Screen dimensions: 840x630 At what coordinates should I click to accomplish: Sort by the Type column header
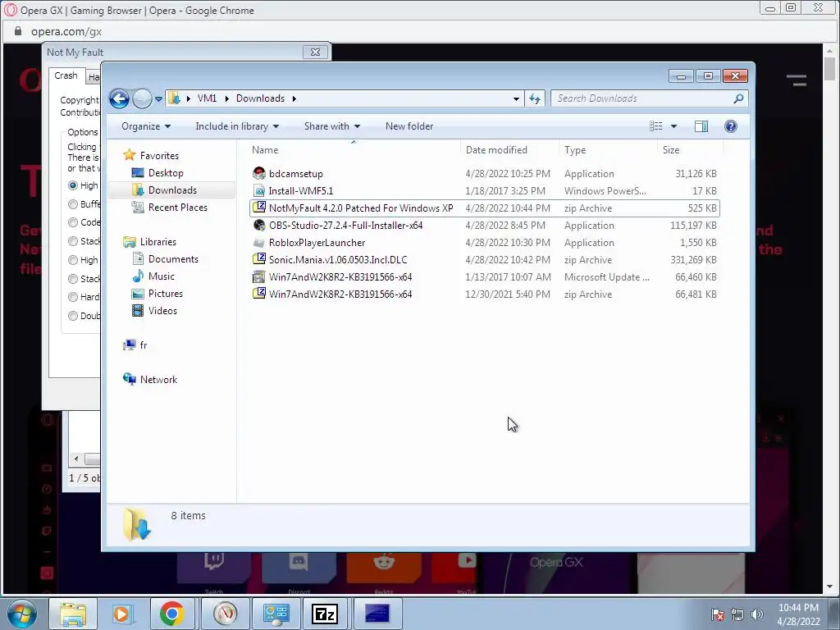pyautogui.click(x=608, y=150)
